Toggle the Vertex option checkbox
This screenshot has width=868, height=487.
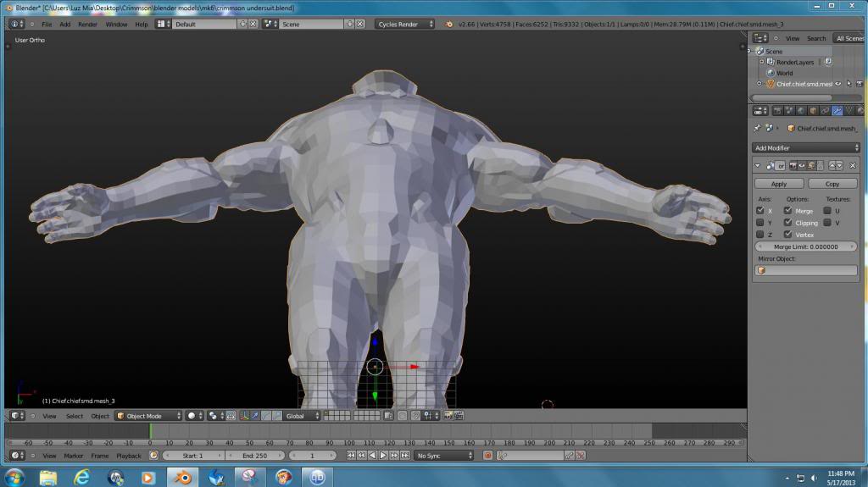tap(787, 235)
